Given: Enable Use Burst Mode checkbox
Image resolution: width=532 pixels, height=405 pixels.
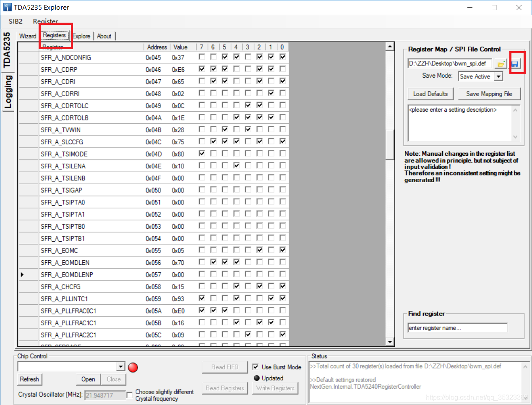Looking at the screenshot, I should point(256,367).
